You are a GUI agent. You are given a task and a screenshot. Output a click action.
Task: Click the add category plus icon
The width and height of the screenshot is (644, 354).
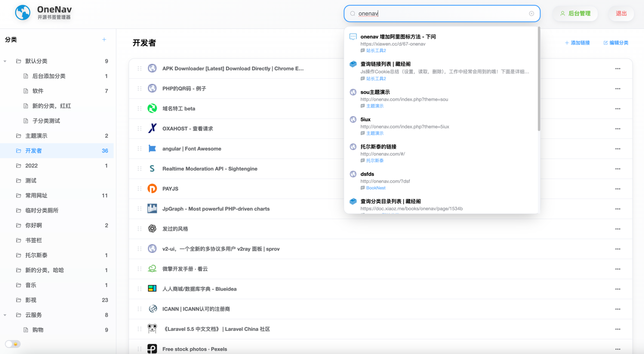[104, 40]
